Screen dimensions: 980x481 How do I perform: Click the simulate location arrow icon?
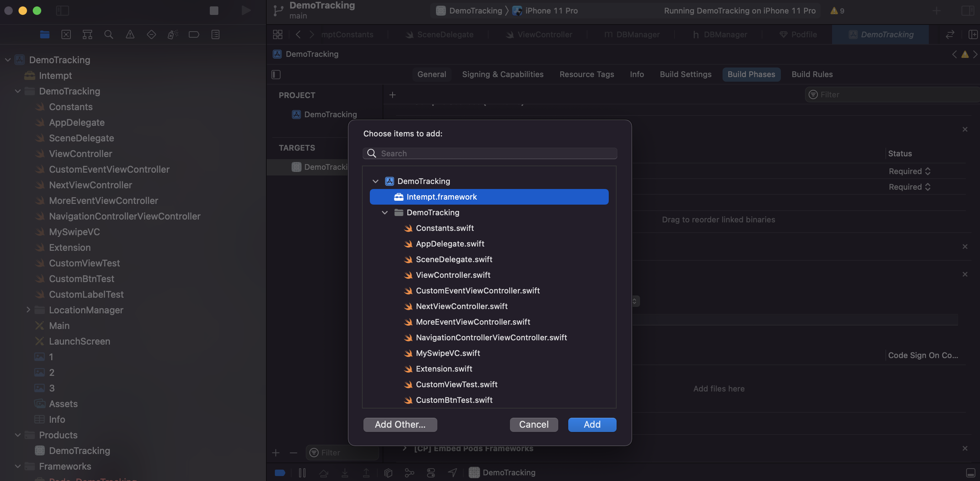452,472
